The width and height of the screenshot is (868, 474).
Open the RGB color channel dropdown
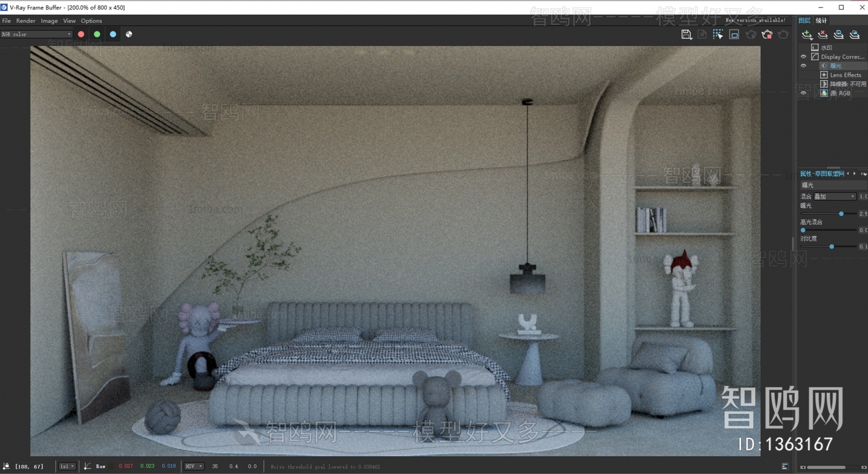coord(36,34)
